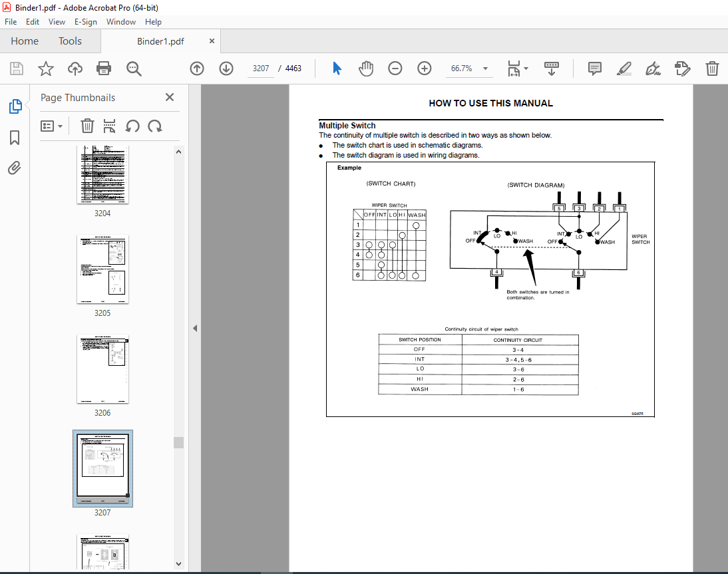Screen dimensions: 728x574
Task: Select page 3205 thumbnail
Action: tap(102, 269)
